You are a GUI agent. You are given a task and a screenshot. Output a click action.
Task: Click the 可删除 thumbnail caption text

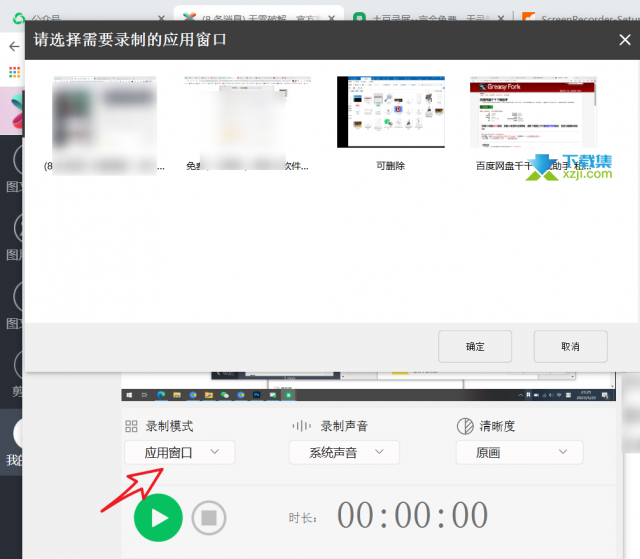pos(391,166)
